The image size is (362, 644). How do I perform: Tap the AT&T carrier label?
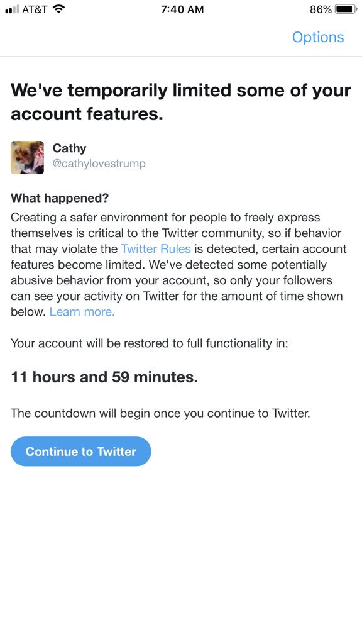[x=35, y=9]
